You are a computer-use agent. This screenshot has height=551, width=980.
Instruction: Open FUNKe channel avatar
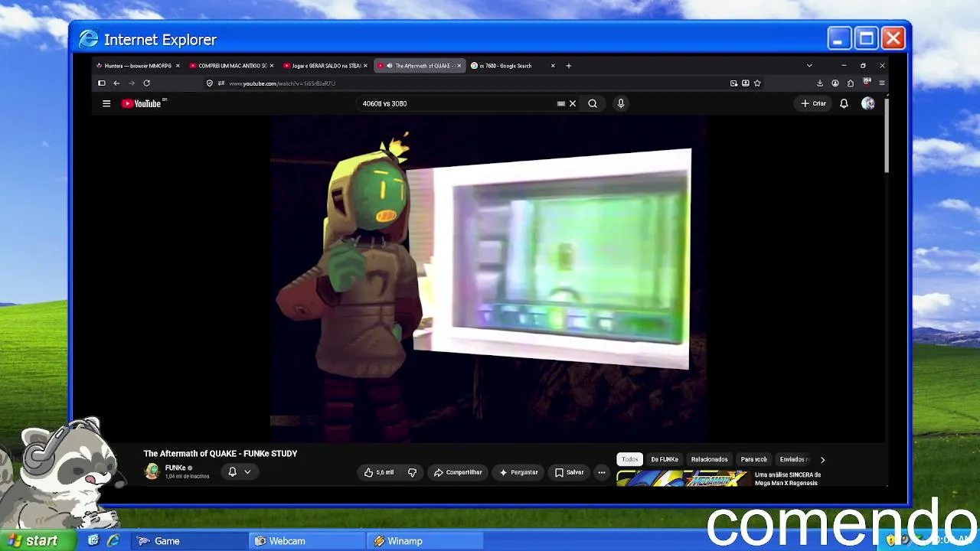pos(152,471)
